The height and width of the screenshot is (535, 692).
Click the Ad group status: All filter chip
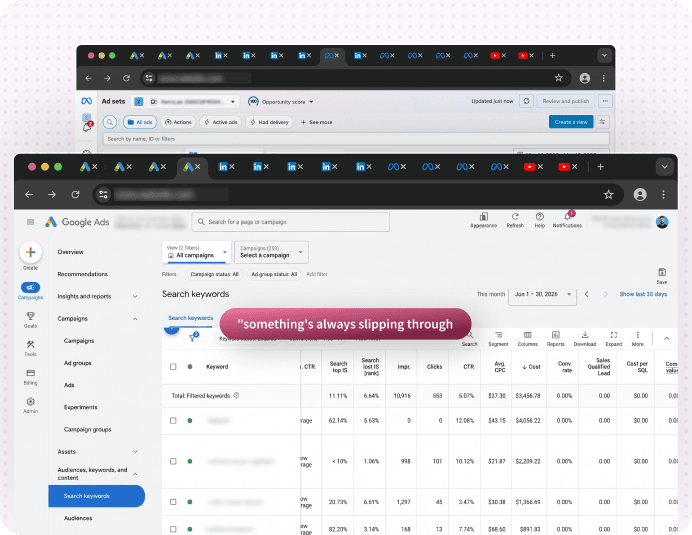tap(274, 274)
